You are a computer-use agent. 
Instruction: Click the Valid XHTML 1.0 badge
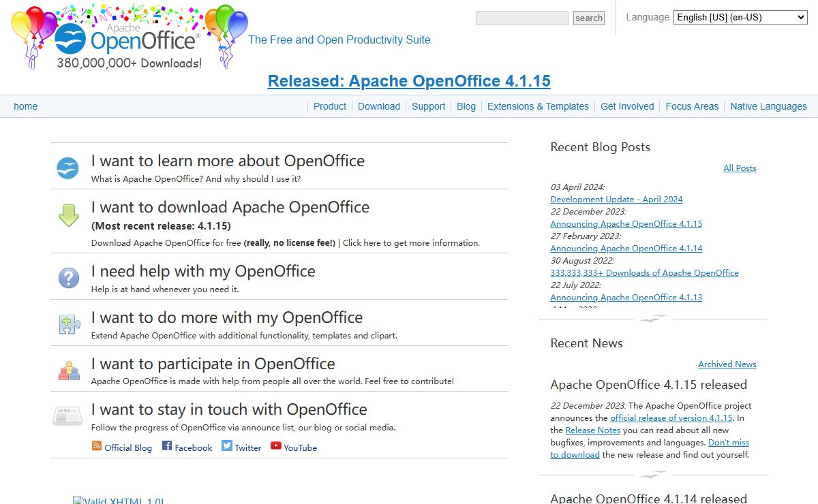[x=119, y=501]
